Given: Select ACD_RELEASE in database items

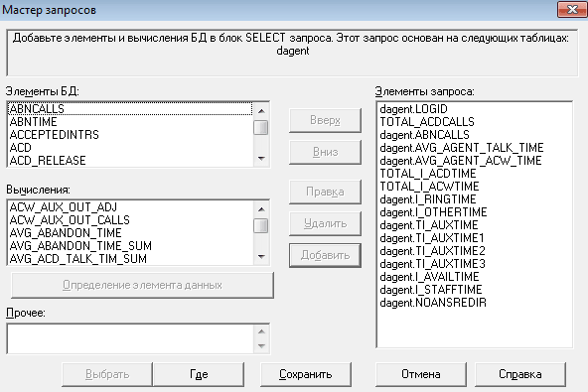Looking at the screenshot, I should tap(130, 161).
